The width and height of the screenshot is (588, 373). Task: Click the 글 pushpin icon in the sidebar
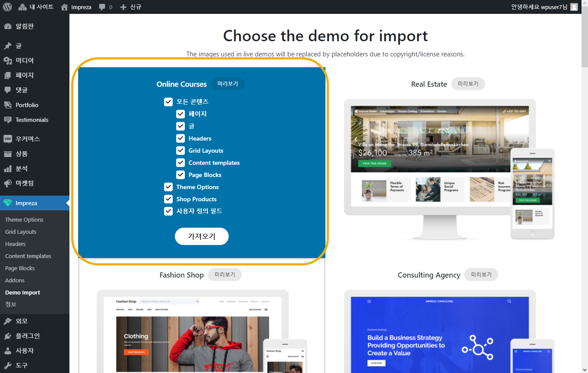point(8,46)
